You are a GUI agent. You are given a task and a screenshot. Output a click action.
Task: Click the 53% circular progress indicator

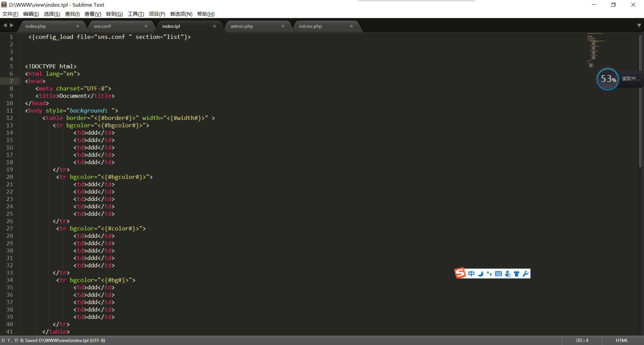pyautogui.click(x=608, y=79)
